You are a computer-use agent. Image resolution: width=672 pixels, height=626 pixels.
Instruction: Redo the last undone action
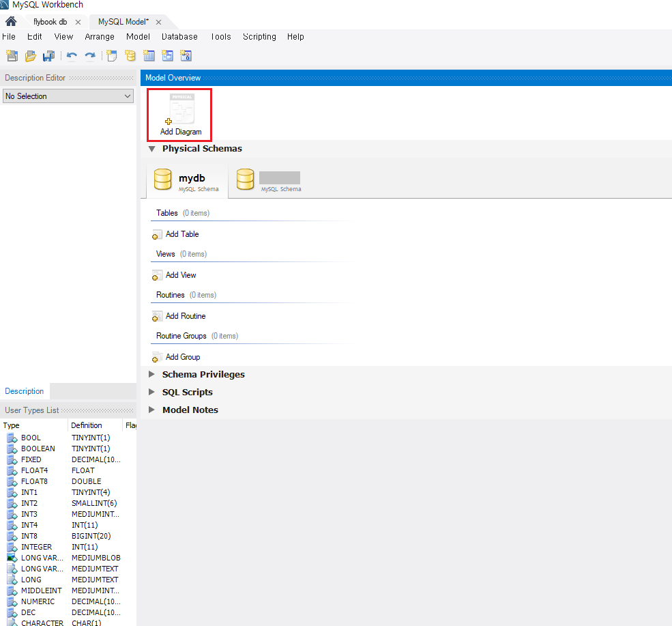[x=90, y=56]
